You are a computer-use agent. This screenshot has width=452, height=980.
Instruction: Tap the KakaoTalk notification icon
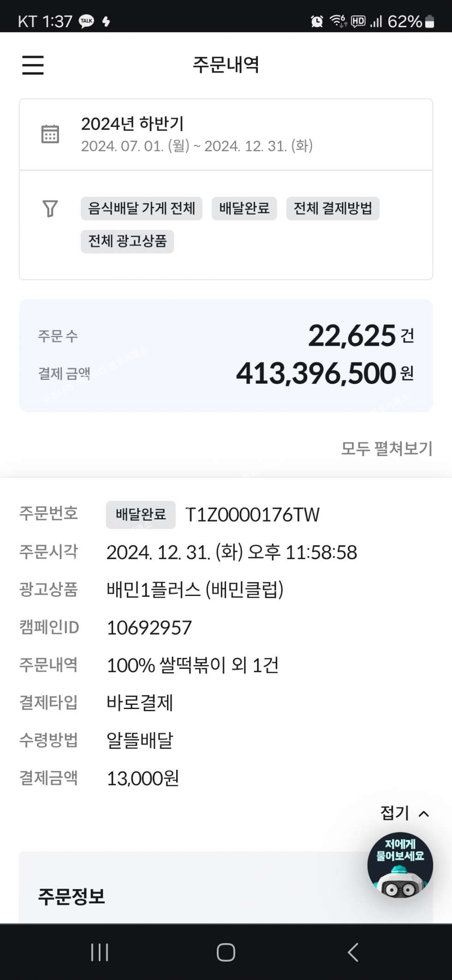[86, 21]
